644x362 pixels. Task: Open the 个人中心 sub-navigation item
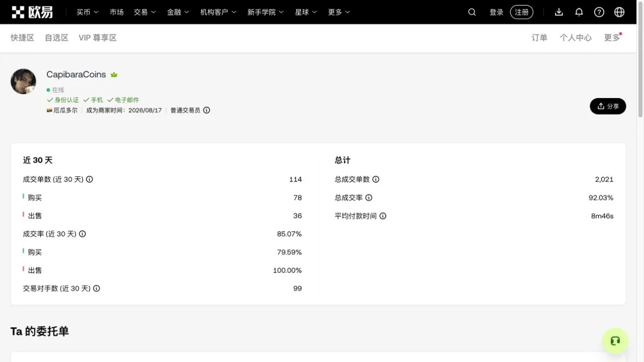576,38
